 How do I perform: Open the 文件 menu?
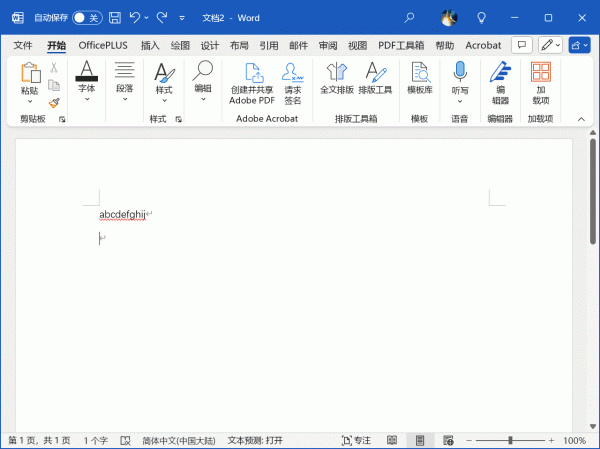tap(23, 45)
